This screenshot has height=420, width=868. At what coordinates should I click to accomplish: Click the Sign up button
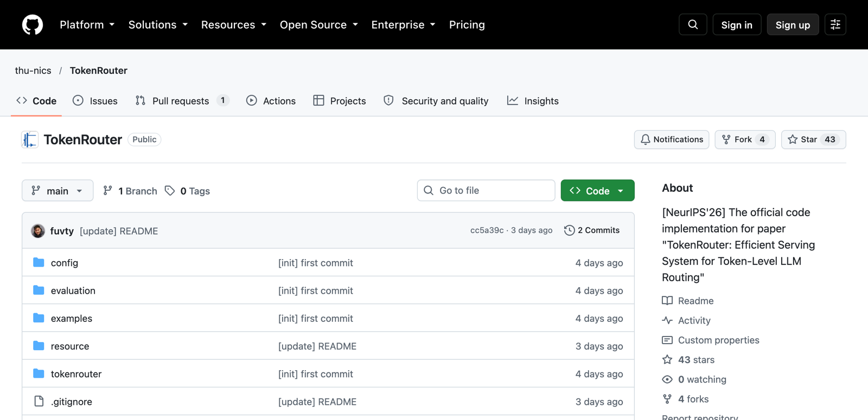(x=793, y=25)
